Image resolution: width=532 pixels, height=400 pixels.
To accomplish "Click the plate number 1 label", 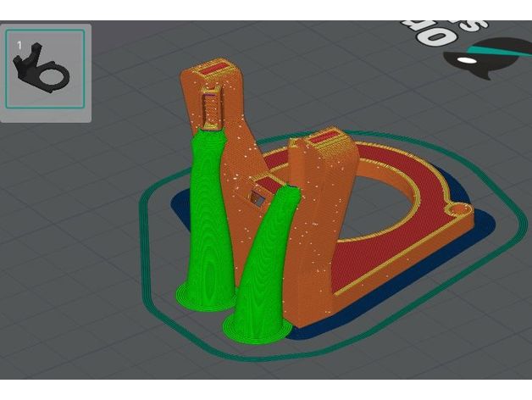I will click(18, 43).
